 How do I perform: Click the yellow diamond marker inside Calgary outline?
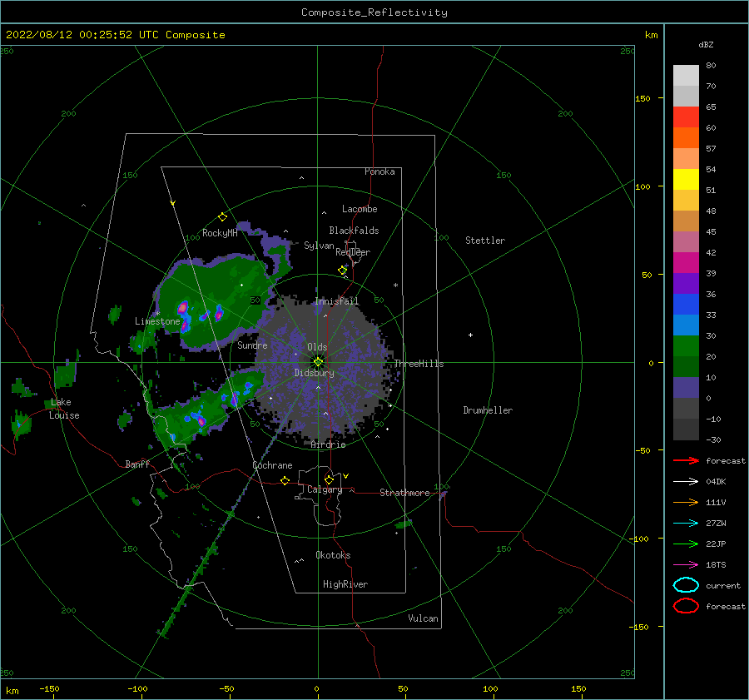pyautogui.click(x=329, y=479)
